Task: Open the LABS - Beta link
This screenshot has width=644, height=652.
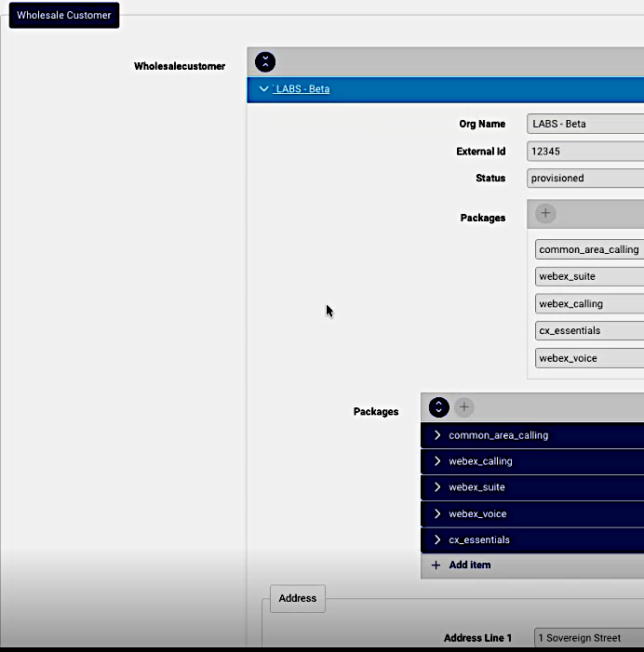Action: (x=302, y=89)
